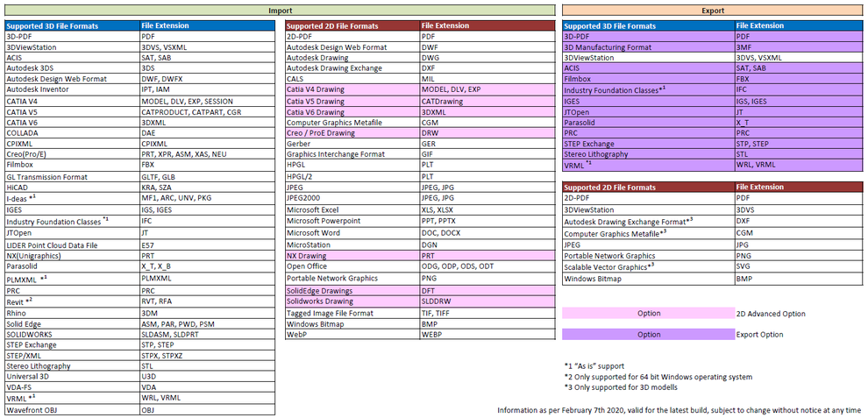Select 'ODG, ODP, ODS, ODT' extension cell
This screenshot has height=418, width=868.
[487, 266]
